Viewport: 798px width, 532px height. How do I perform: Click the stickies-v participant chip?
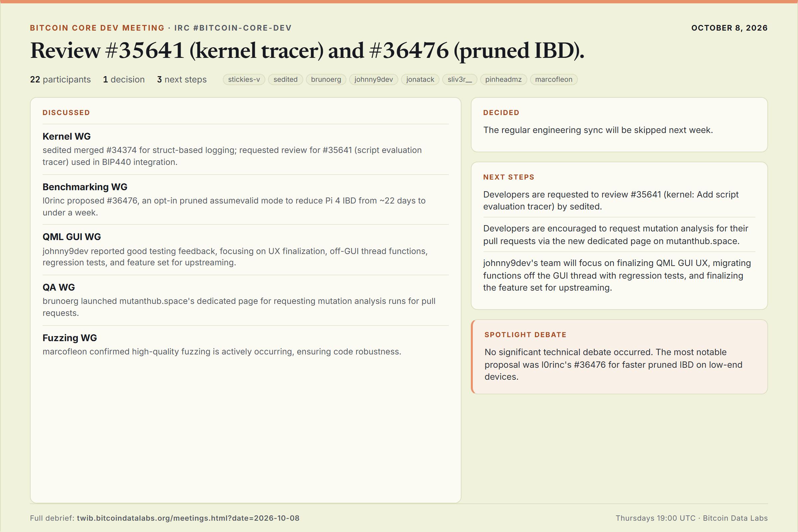(244, 79)
